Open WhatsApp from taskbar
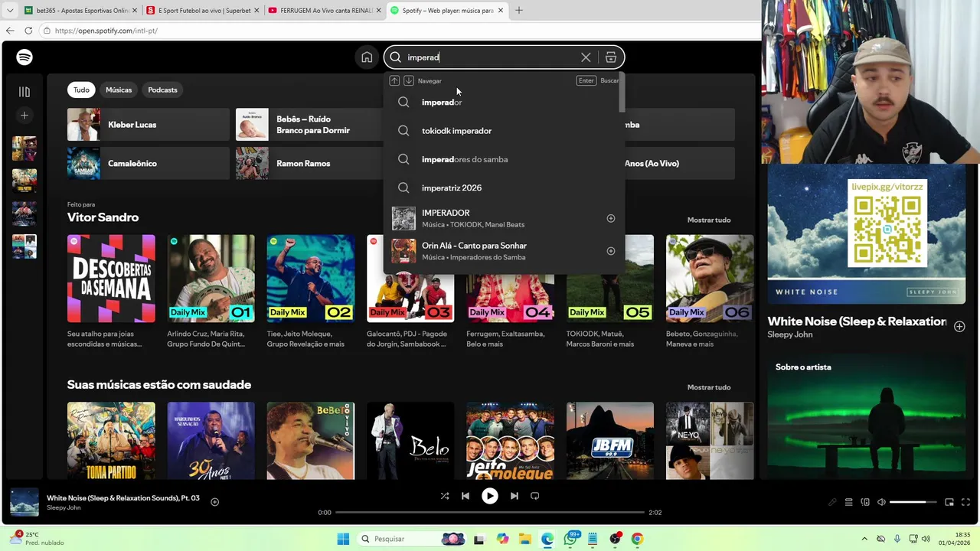The image size is (980, 551). [x=570, y=539]
